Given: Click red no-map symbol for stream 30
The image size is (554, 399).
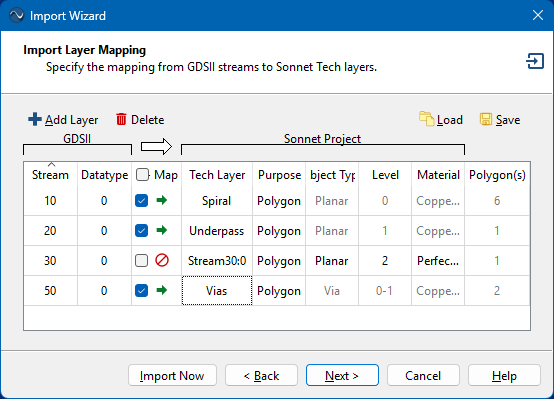Looking at the screenshot, I should [162, 260].
